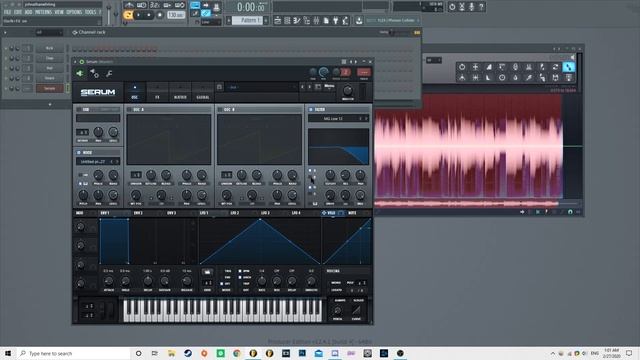Click the highlighted blue tool in Edison toolbar
This screenshot has width=640, height=360.
569,67
